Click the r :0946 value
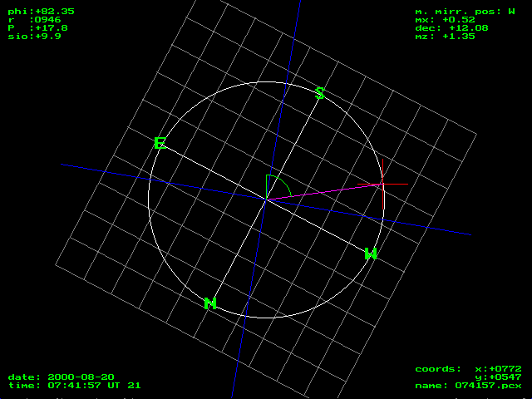This screenshot has width=532, height=399. [x=34, y=20]
